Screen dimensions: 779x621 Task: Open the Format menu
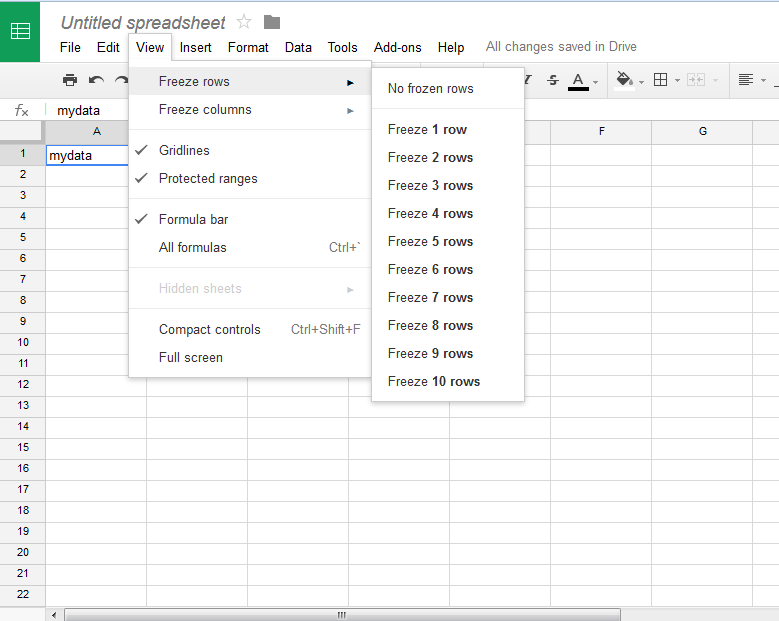pos(248,47)
